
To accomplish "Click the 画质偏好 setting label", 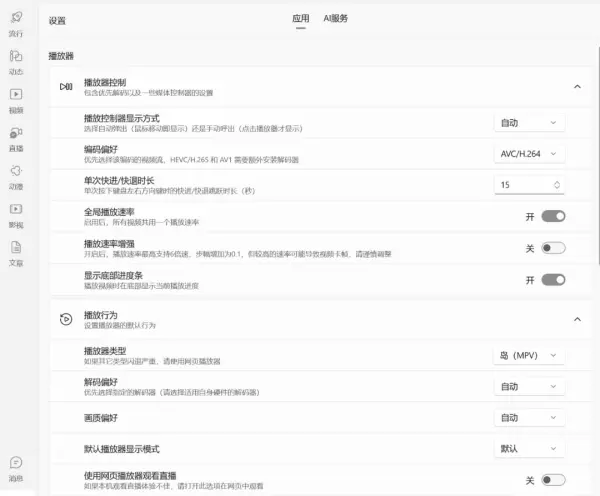I will [101, 418].
